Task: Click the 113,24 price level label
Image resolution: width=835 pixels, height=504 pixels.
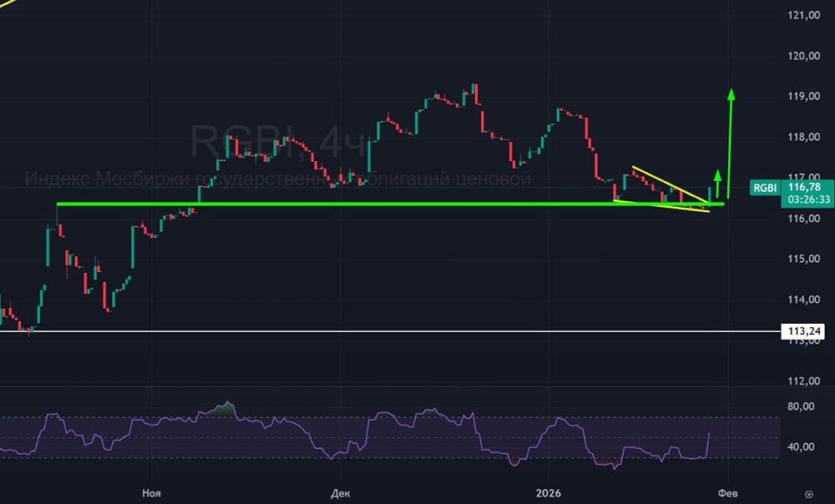Action: [803, 332]
